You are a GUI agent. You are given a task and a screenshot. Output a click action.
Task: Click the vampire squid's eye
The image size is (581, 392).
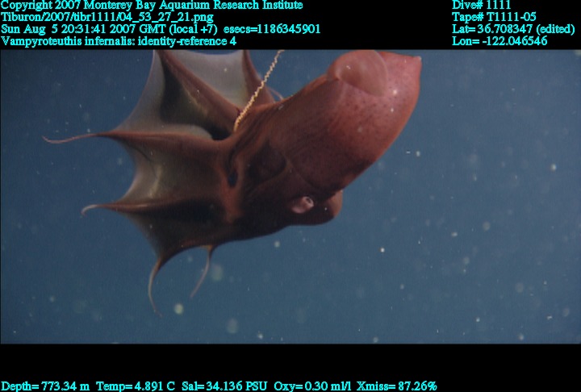pos(303,203)
